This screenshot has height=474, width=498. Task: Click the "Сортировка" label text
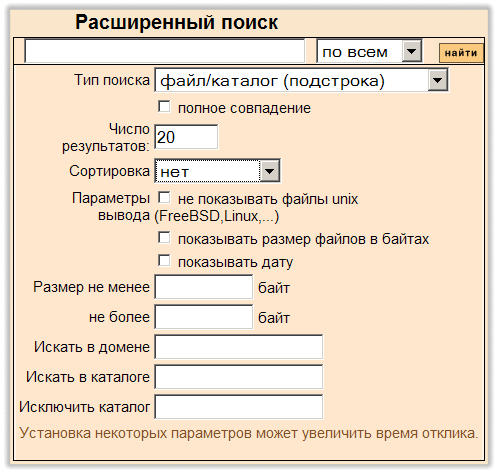pyautogui.click(x=110, y=171)
